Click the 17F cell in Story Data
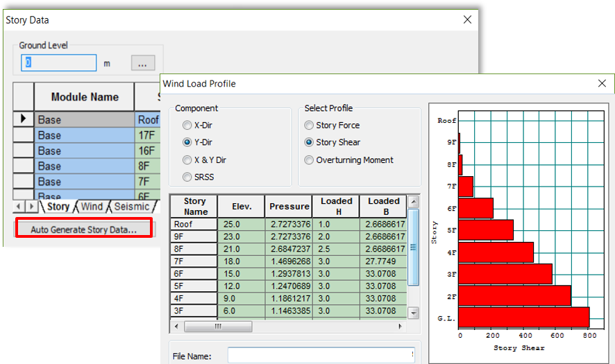 tap(148, 135)
